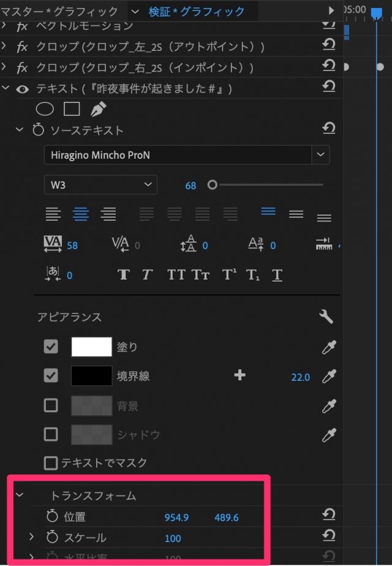
Task: Enable the テキストでマスク checkbox
Action: (x=51, y=462)
